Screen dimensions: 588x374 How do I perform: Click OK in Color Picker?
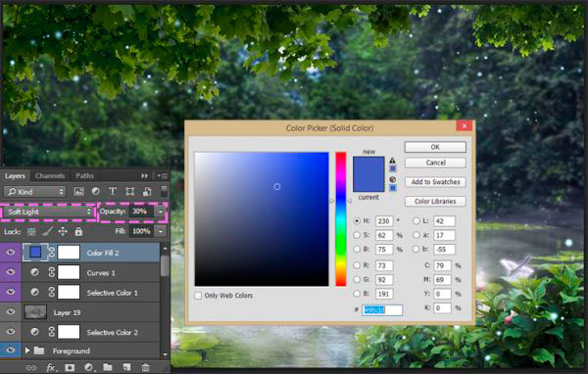[435, 147]
